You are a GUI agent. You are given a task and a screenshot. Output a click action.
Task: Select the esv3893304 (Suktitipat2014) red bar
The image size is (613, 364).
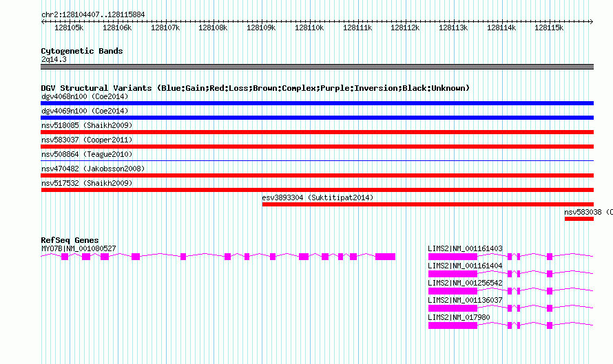(428, 204)
